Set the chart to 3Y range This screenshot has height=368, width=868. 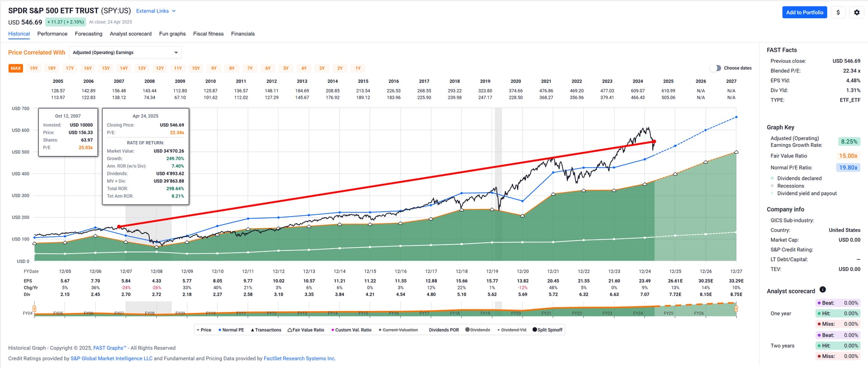(x=322, y=68)
